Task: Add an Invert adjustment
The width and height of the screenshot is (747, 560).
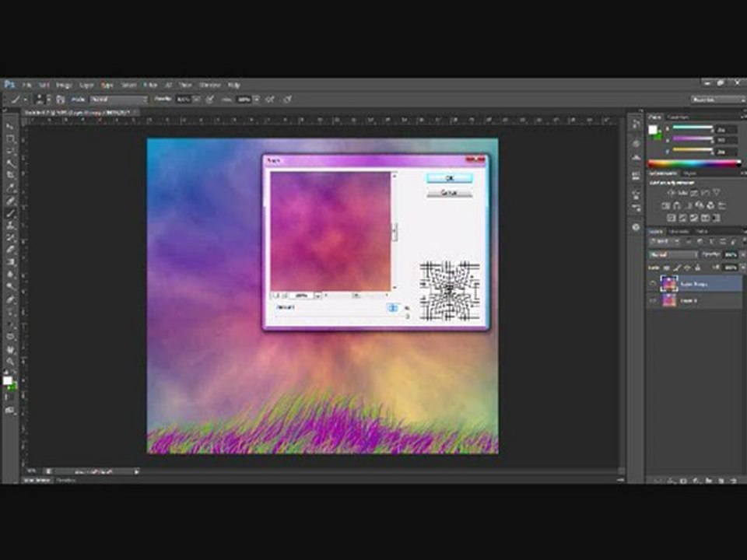Action: pyautogui.click(x=672, y=218)
